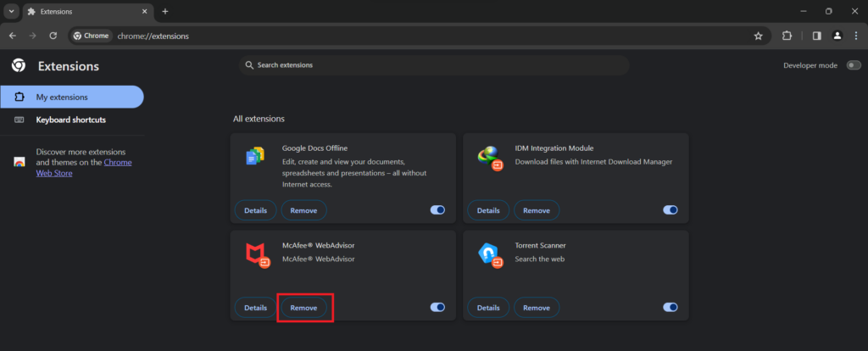Open Details for Torrent Scanner

[488, 308]
